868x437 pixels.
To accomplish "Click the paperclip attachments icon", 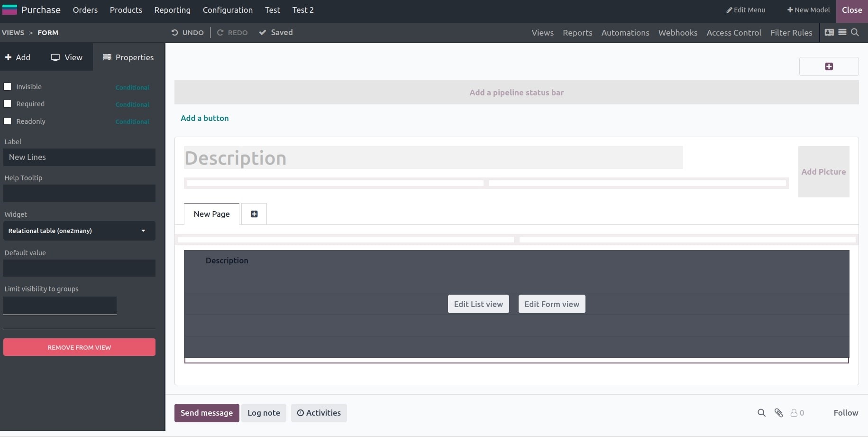I will point(778,413).
